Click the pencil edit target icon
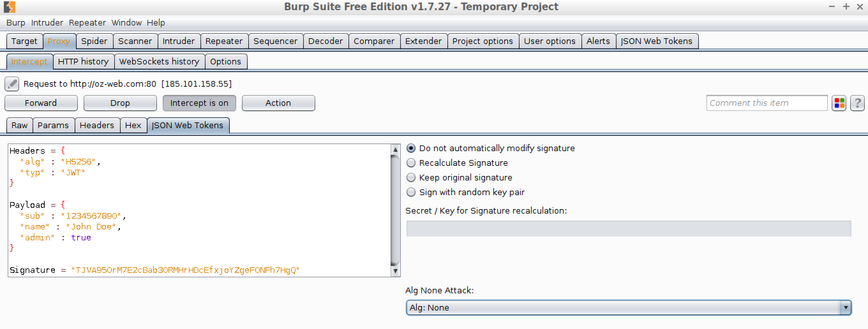 click(12, 84)
